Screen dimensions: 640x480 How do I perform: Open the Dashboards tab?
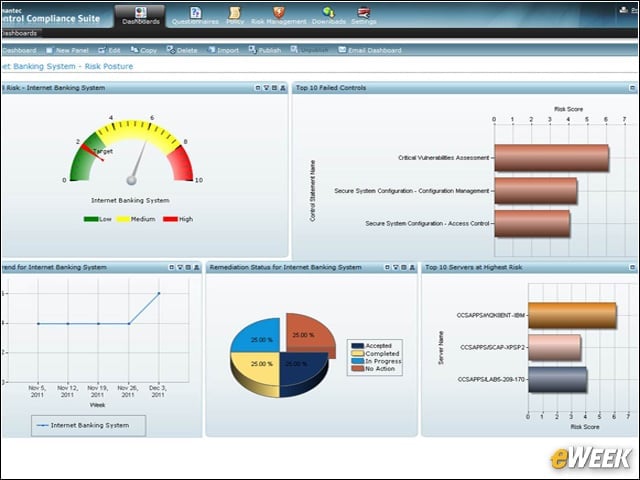coord(140,16)
